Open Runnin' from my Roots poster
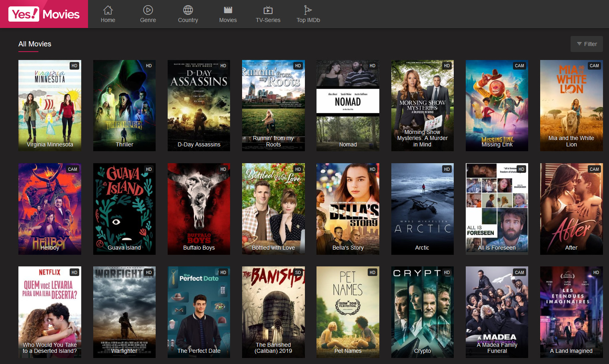This screenshot has height=364, width=609. 273,106
